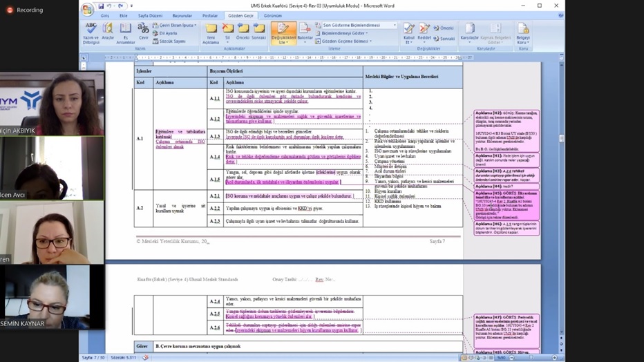This screenshot has height=362, width=644.
Task: Open the Balonlar balloons menu
Action: coord(305,33)
